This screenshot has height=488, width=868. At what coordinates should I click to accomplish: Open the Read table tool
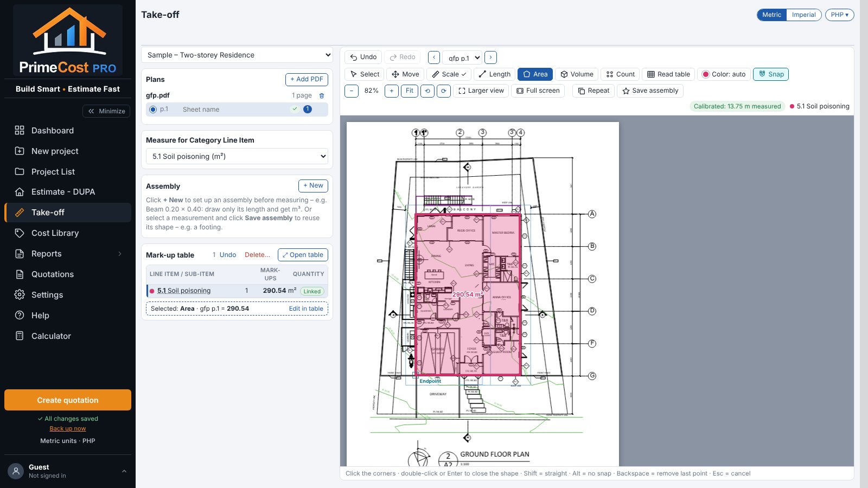click(x=668, y=74)
